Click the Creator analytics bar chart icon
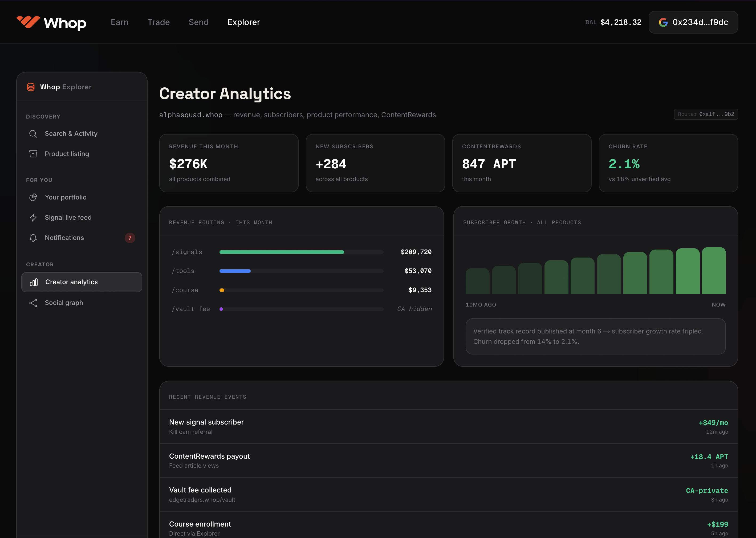The width and height of the screenshot is (756, 538). [34, 282]
